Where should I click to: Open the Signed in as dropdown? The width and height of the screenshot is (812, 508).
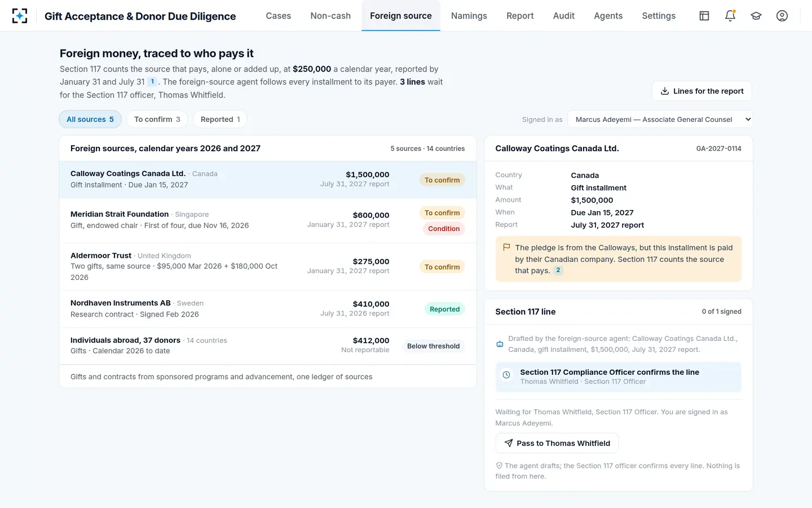(660, 119)
